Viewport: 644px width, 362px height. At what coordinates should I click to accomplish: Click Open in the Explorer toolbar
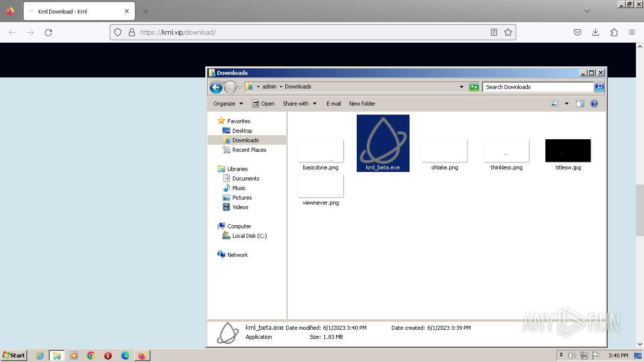(x=263, y=104)
